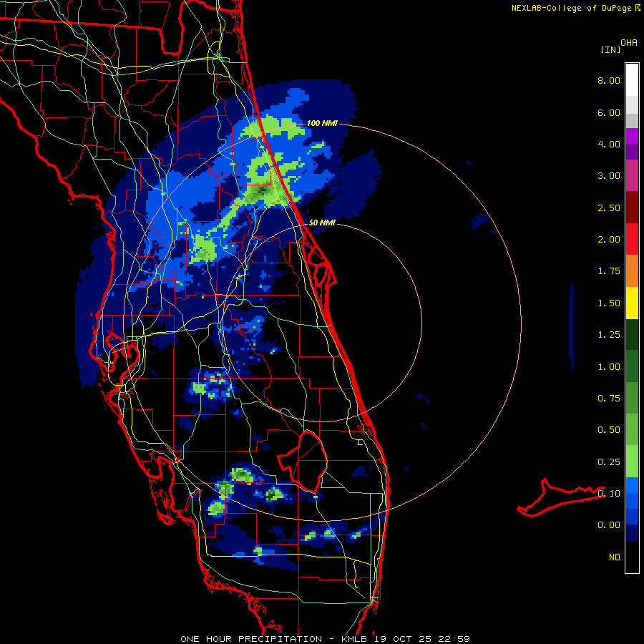Click the 0.75 legend value

tap(608, 399)
